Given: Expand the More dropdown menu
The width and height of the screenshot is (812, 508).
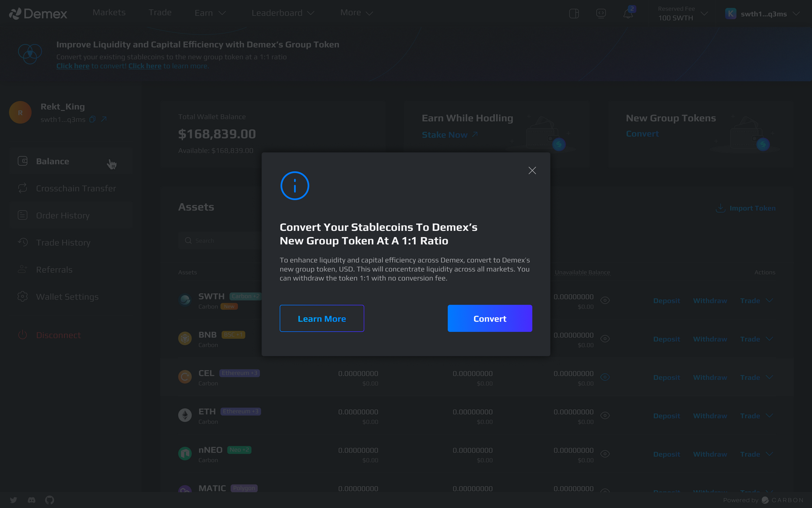Looking at the screenshot, I should (x=356, y=13).
